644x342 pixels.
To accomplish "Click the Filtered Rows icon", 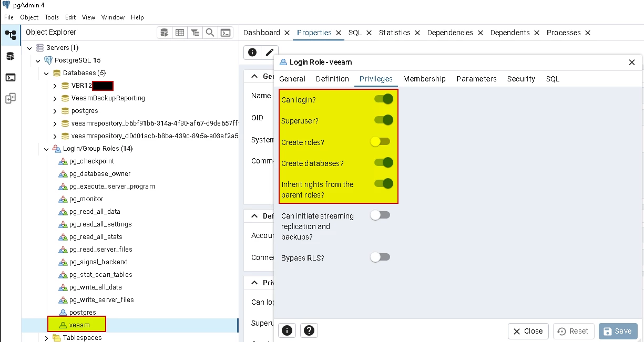I will tap(195, 33).
